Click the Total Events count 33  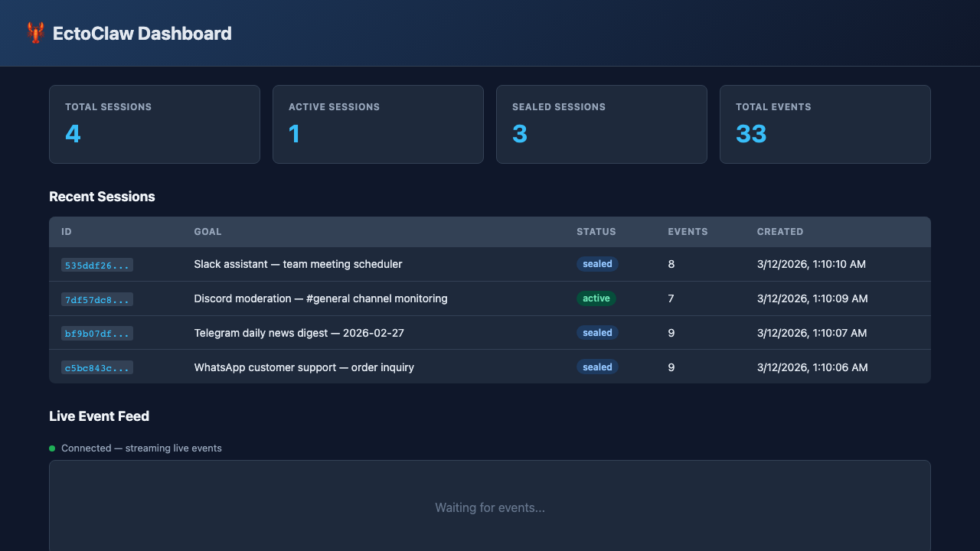coord(750,134)
